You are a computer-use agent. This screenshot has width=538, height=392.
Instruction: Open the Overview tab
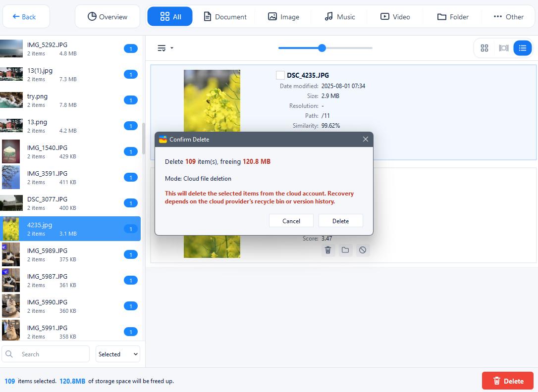[108, 16]
